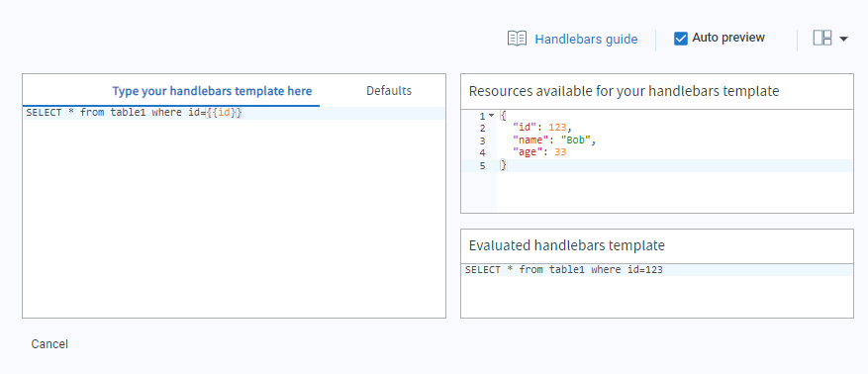
Task: Click the template line 'SELECT * from table1 where id={{id}}'
Action: [x=134, y=113]
